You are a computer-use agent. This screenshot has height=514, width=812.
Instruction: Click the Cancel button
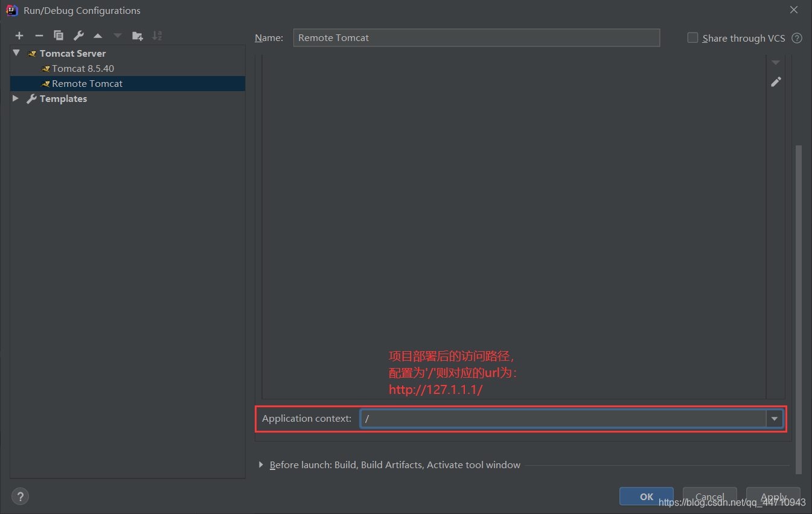710,497
